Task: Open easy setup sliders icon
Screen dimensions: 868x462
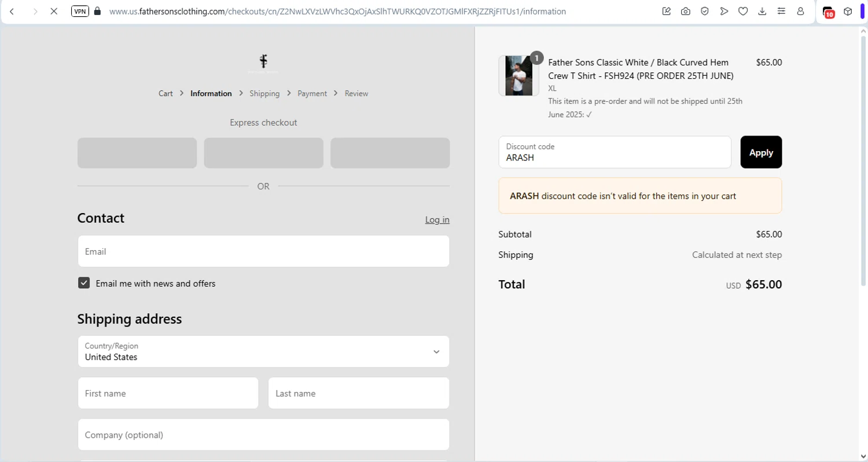Action: coord(781,11)
